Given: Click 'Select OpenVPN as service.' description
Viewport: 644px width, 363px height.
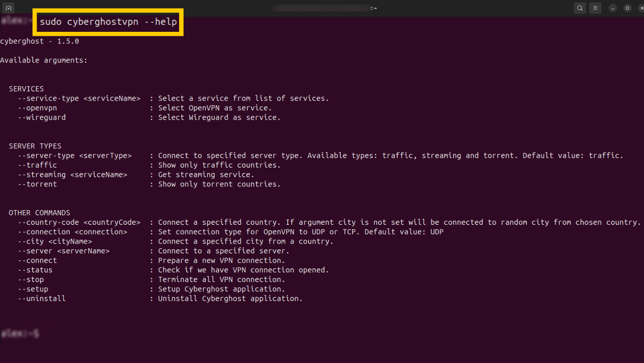Looking at the screenshot, I should click(215, 108).
